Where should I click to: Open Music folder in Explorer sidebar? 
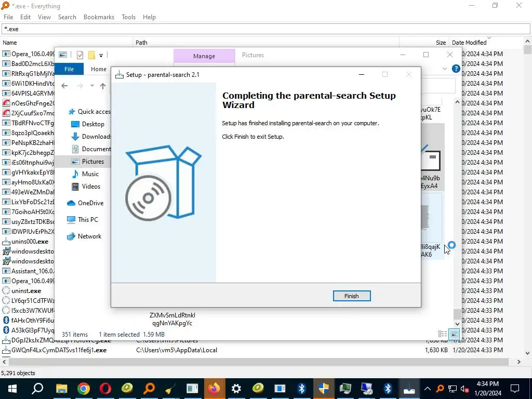pyautogui.click(x=85, y=174)
